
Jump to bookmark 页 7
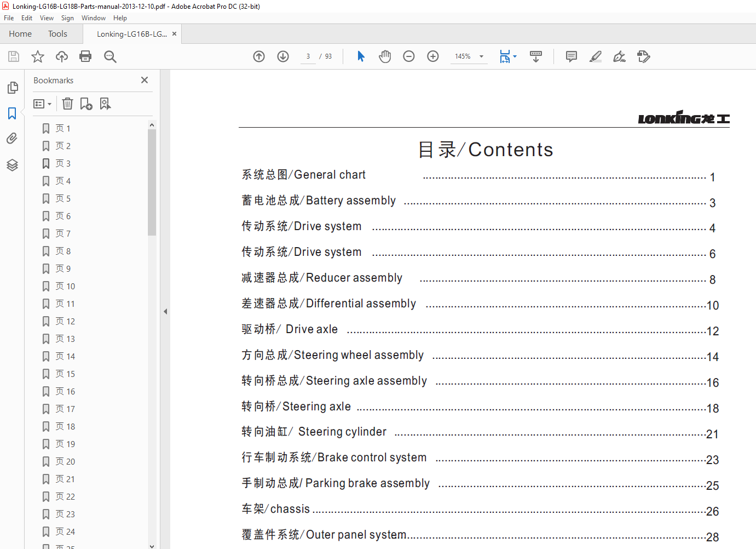coord(63,233)
